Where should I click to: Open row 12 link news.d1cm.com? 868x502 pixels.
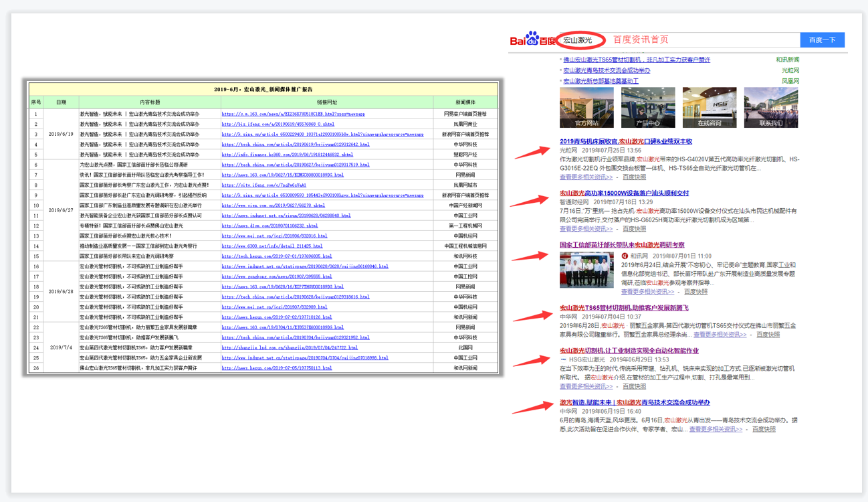[x=269, y=226]
